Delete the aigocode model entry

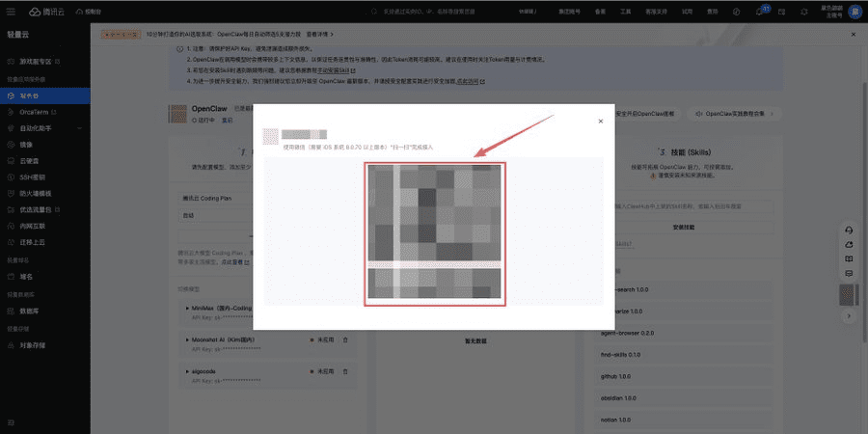(345, 371)
